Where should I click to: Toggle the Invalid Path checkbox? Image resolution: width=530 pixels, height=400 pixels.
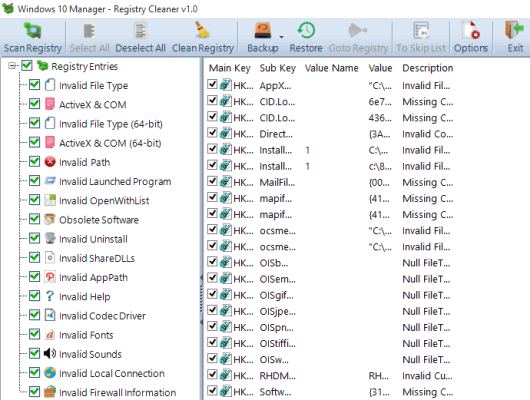(34, 162)
